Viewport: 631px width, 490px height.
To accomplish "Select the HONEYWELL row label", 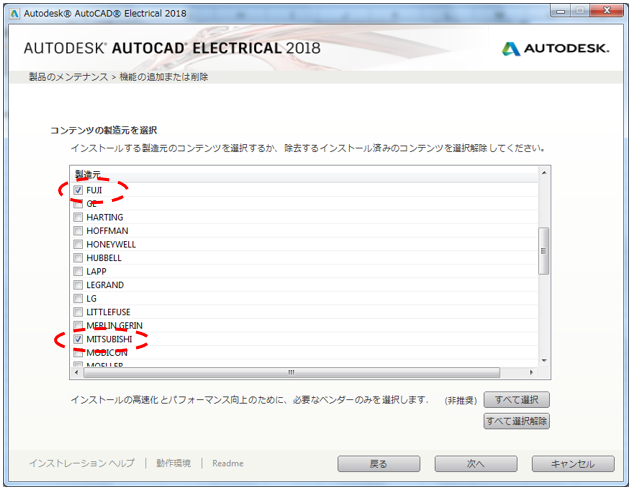I will (111, 244).
